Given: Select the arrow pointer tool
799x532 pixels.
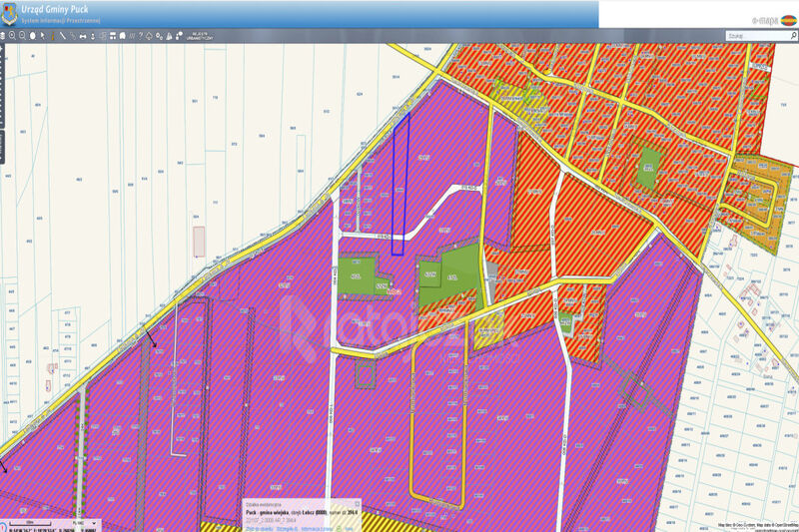Looking at the screenshot, I should tap(43, 36).
